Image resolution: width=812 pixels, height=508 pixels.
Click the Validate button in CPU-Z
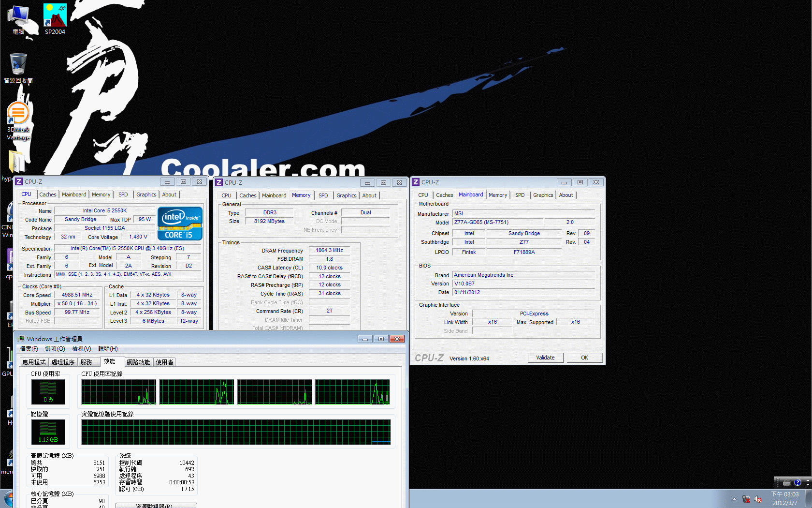[545, 358]
